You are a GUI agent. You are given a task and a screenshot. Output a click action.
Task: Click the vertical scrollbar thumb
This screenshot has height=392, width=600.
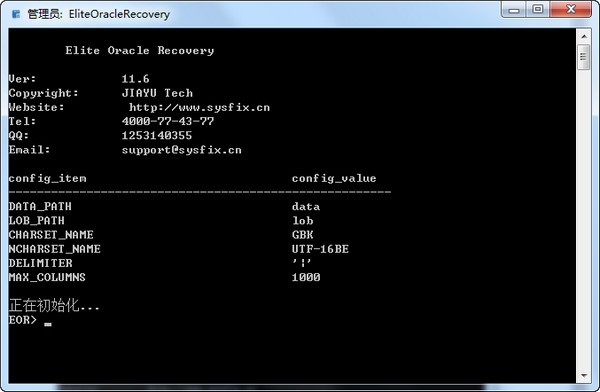tap(584, 57)
